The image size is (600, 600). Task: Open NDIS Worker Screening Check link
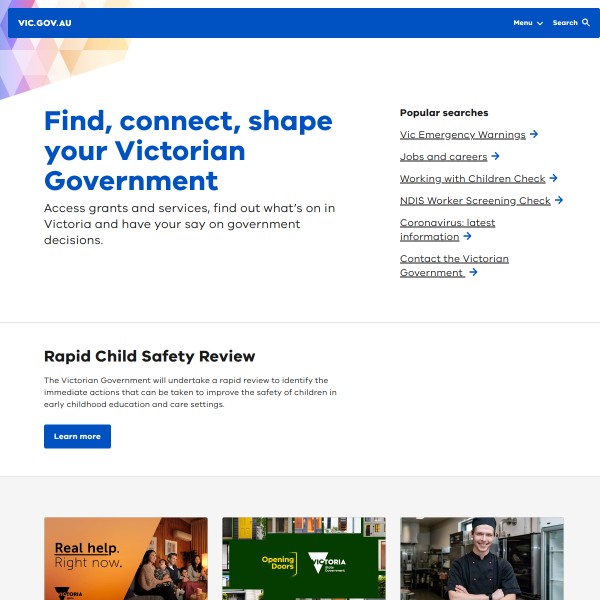pos(475,201)
